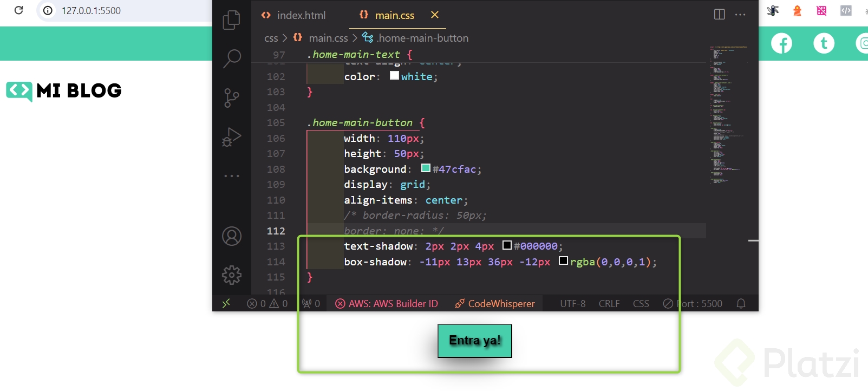
Task: Visit the Tumblr link on the page
Action: tap(824, 43)
